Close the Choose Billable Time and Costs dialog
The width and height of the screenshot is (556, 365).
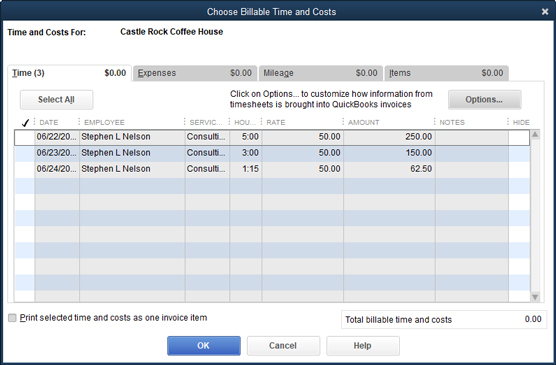click(x=545, y=12)
